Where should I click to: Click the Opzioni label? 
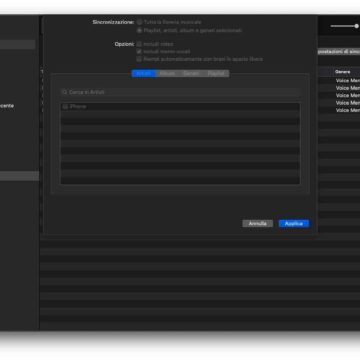coord(124,44)
